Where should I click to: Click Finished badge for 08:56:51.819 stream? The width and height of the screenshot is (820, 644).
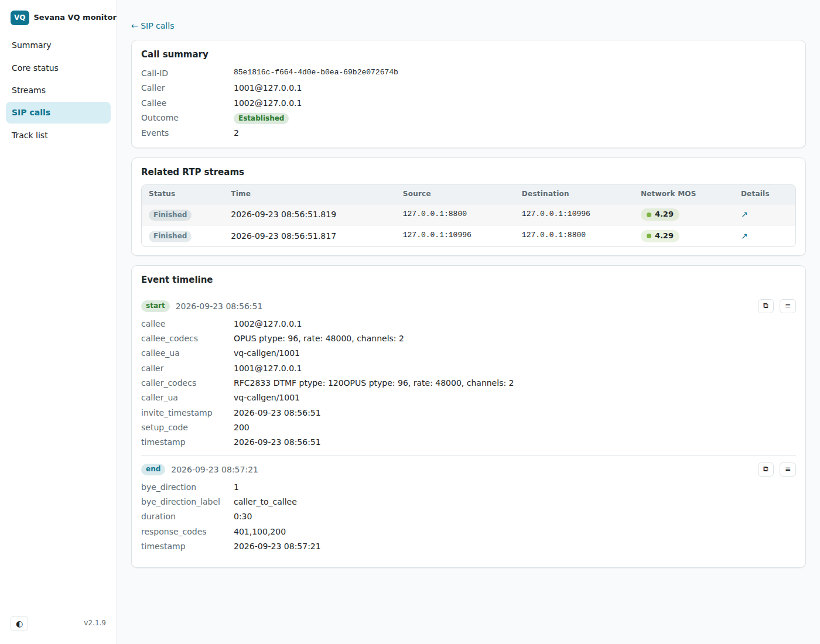point(170,215)
